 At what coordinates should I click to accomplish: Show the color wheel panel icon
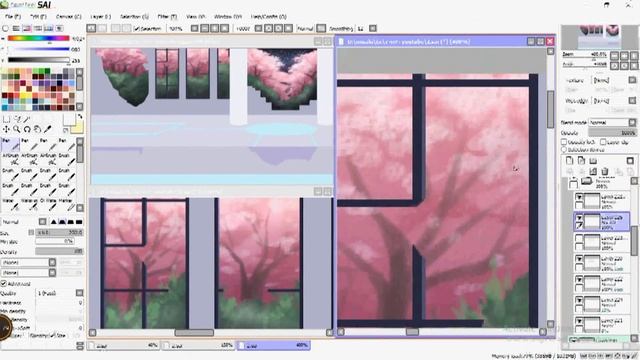(x=5, y=29)
